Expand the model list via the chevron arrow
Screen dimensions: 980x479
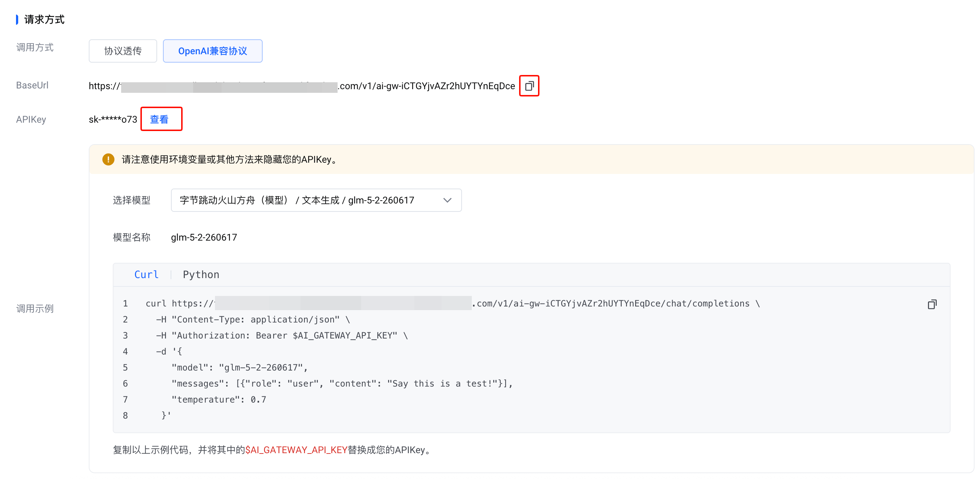coord(447,200)
